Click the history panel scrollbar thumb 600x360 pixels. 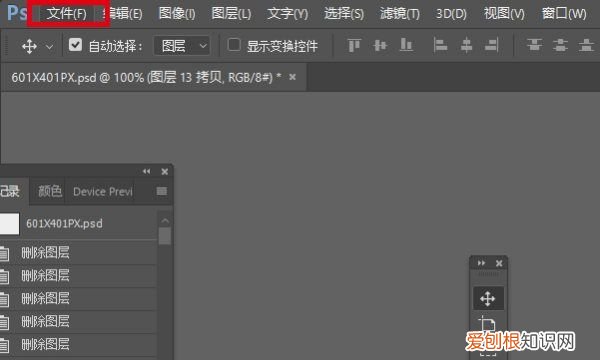tap(165, 236)
